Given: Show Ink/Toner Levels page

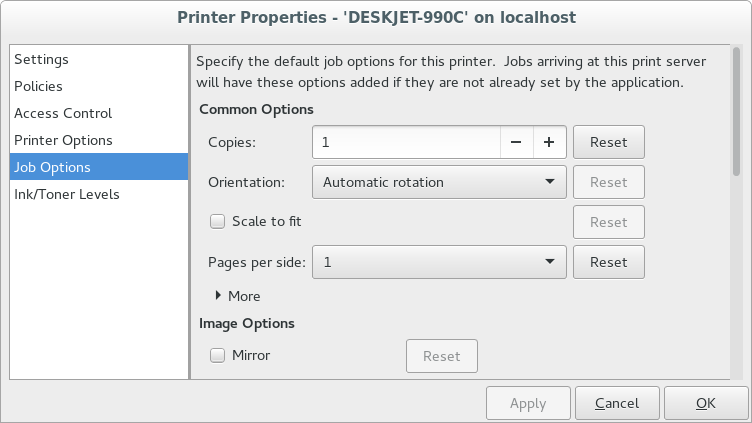Looking at the screenshot, I should (67, 195).
